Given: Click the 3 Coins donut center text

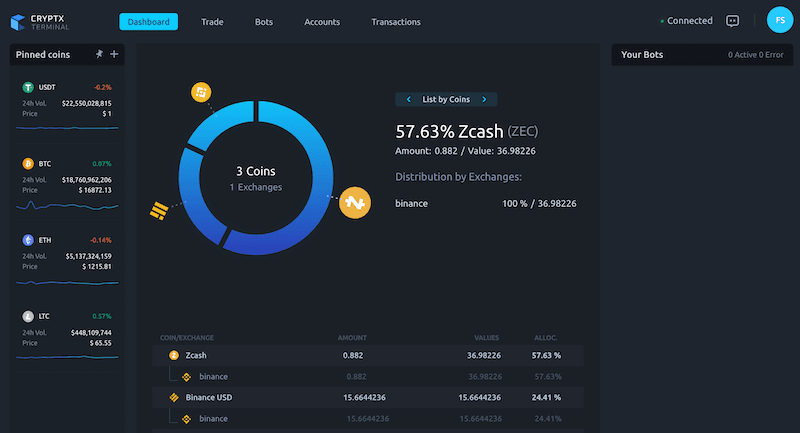Looking at the screenshot, I should [256, 171].
